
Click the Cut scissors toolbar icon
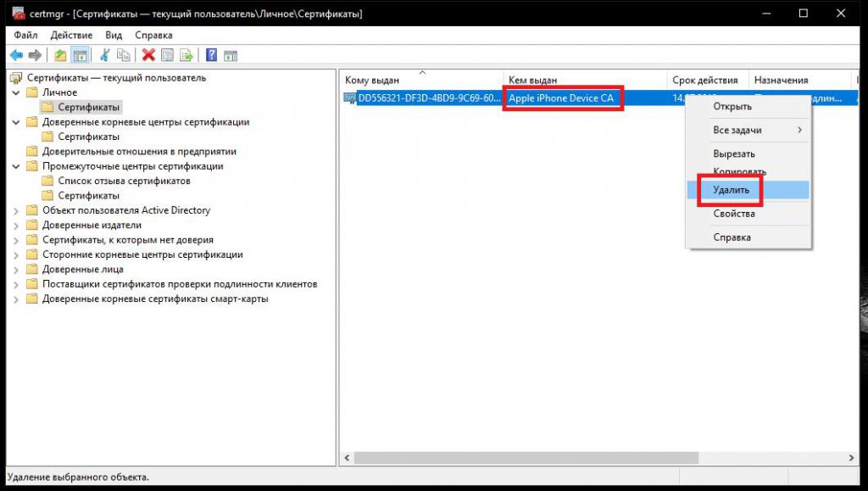105,55
